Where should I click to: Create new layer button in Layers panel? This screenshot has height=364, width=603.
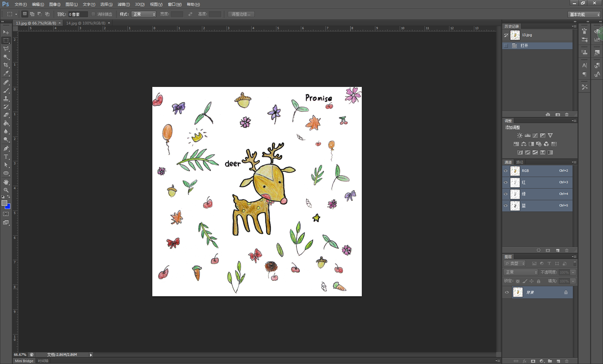point(558,361)
